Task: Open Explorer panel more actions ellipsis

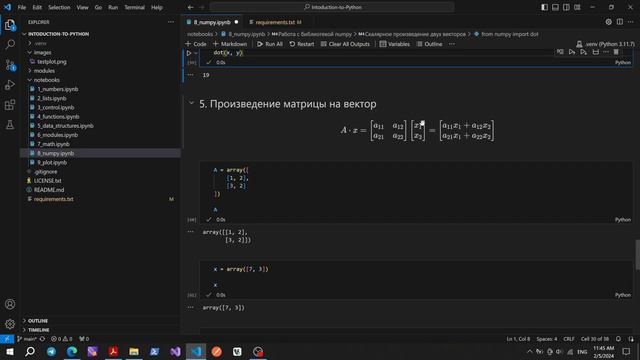Action: click(x=171, y=22)
